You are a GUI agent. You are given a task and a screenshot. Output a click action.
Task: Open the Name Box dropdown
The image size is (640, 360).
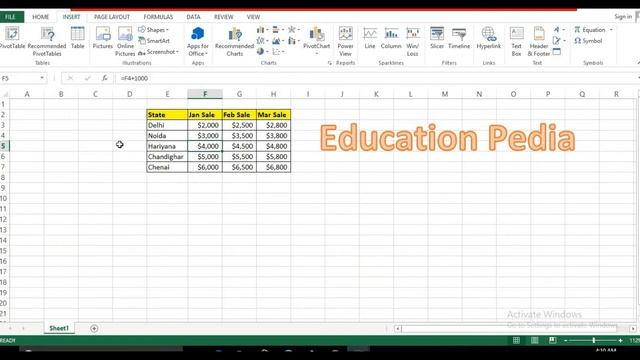click(42, 78)
